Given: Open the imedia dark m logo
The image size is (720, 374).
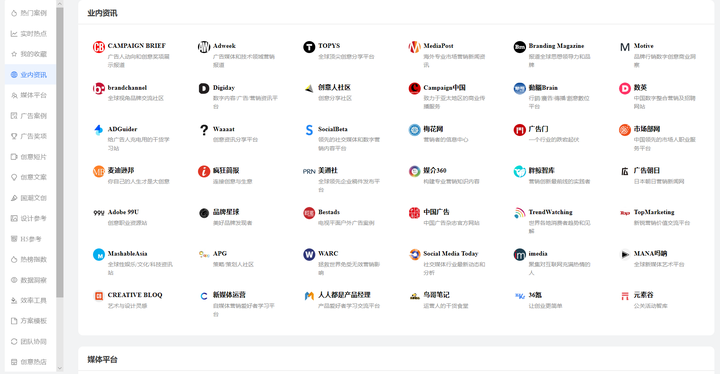Looking at the screenshot, I should tap(519, 255).
